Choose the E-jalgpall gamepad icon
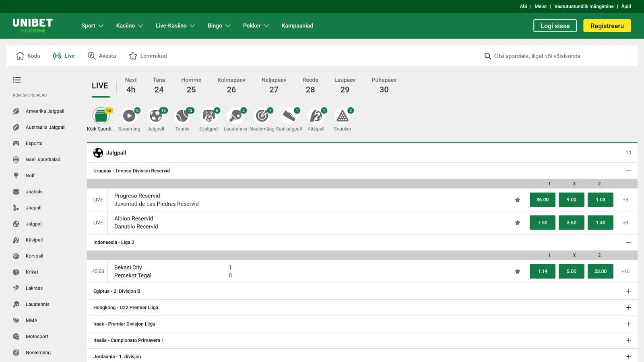644x362 pixels. pos(208,116)
